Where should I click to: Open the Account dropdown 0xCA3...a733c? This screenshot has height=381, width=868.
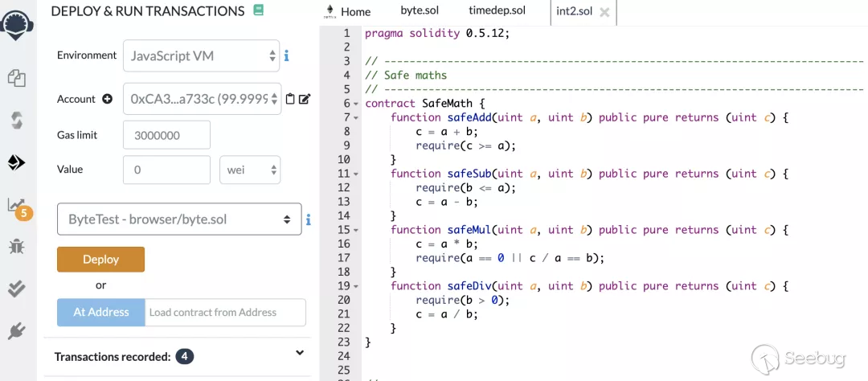(202, 99)
